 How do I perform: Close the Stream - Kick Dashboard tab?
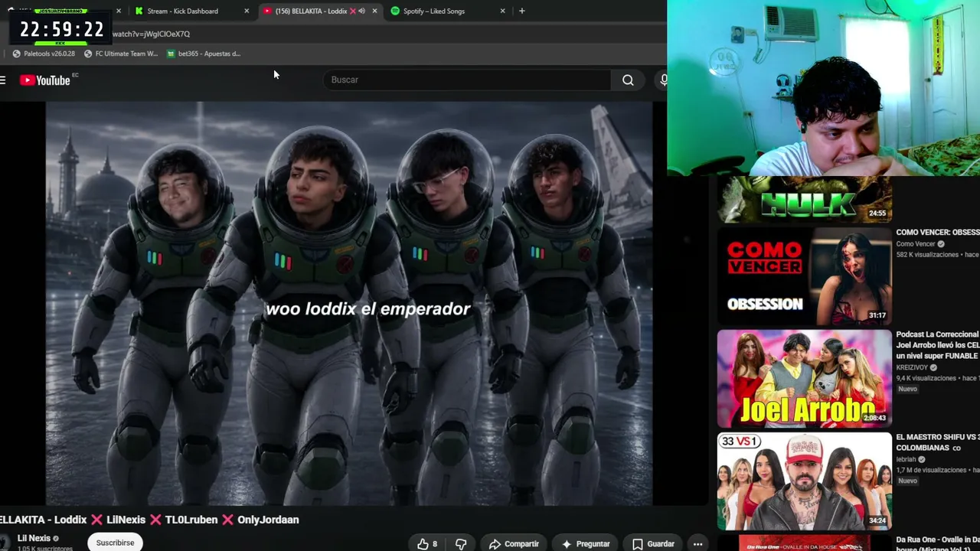click(x=247, y=11)
